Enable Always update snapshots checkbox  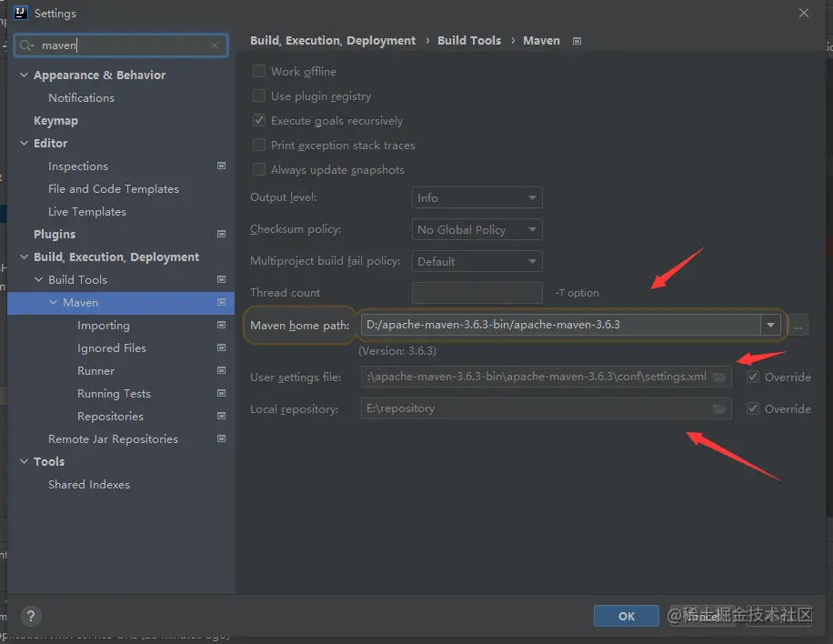(258, 169)
